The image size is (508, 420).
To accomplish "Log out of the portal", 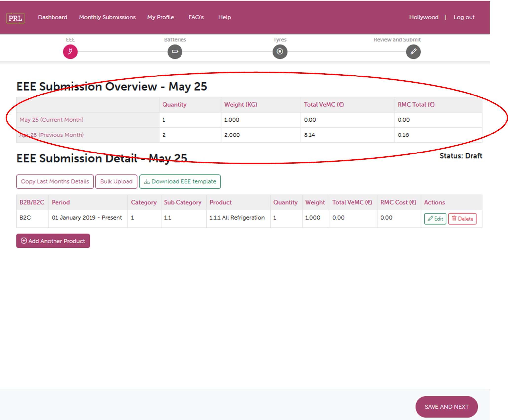I will [464, 17].
